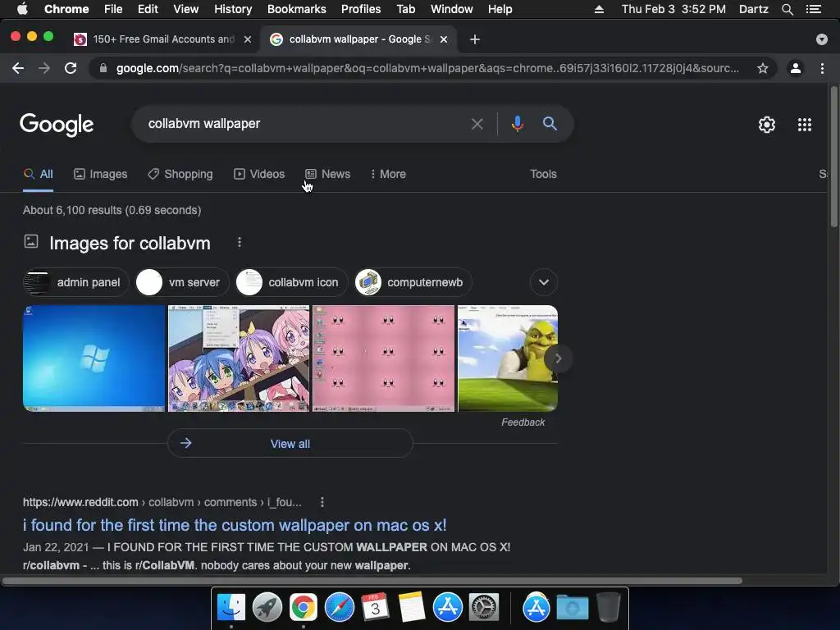
Task: Open Google quick settings gear
Action: pyautogui.click(x=767, y=125)
